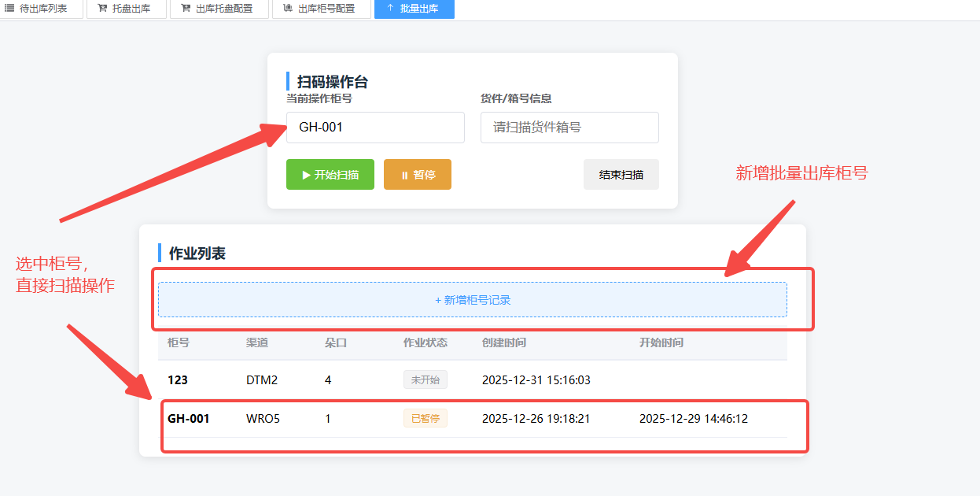The height and width of the screenshot is (496, 980).
Task: Click the 货件/箱号信息 scan input box
Action: [x=569, y=128]
